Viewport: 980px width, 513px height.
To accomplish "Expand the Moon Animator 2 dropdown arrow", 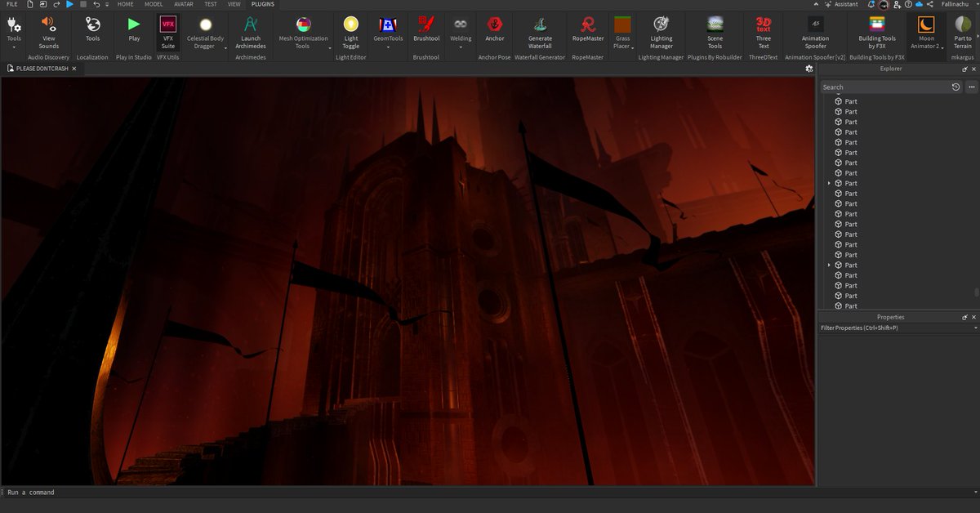I will pyautogui.click(x=942, y=47).
